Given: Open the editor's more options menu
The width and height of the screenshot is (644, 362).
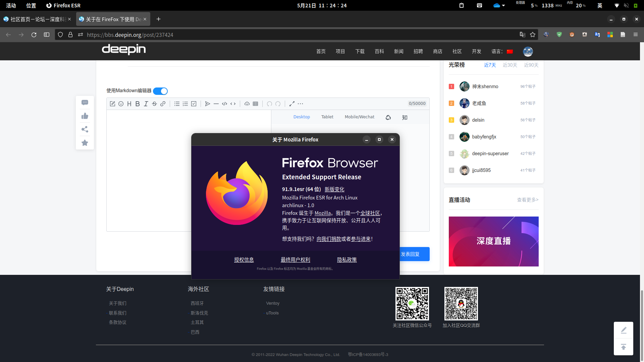Looking at the screenshot, I should coord(301,104).
